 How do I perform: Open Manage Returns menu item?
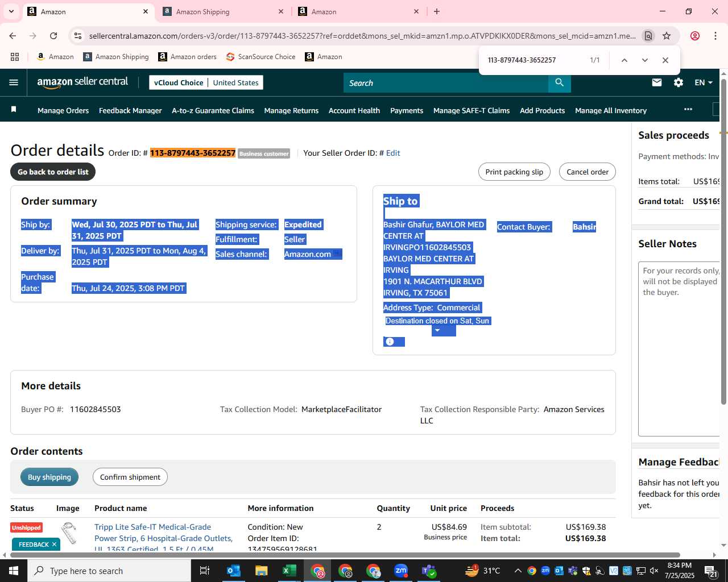(291, 110)
